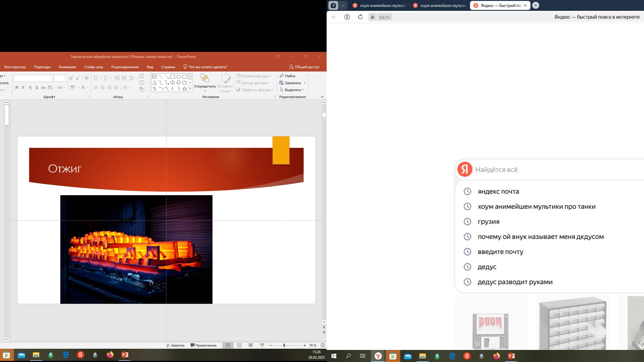Click the Упорядочить arrange icon

tap(205, 78)
